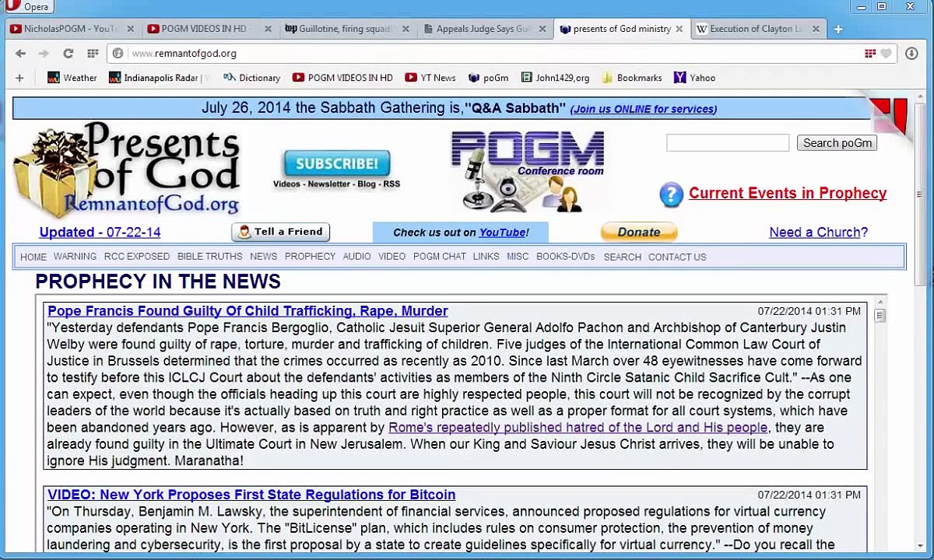The width and height of the screenshot is (934, 560).
Task: Close the POGM VIDEOS IN HD tab
Action: [x=269, y=29]
